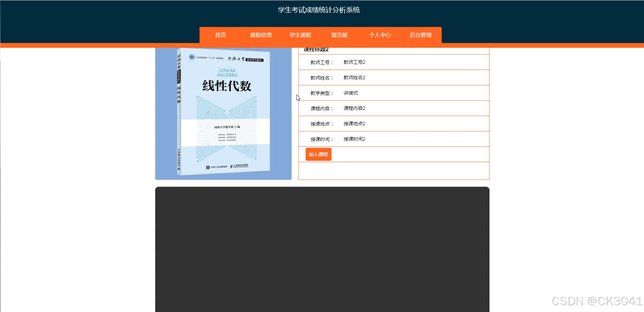Image resolution: width=644 pixels, height=312 pixels.
Task: Click the 教师工号 label
Action: 322,63
